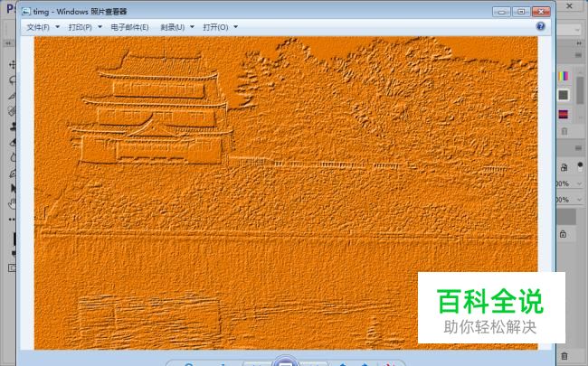
Task: Select the purple-orange gradient swatch
Action: click(564, 114)
